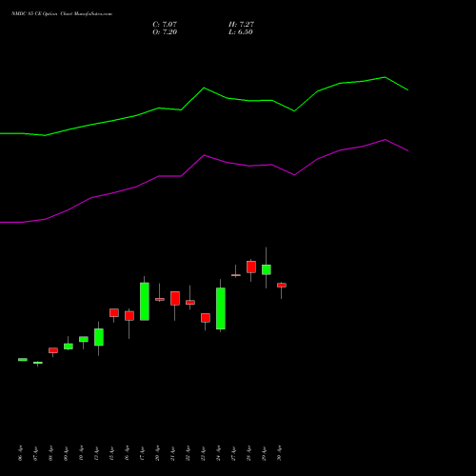This screenshot has width=476, height=476.
Task: Click the green upper band line
Action: click(204, 88)
